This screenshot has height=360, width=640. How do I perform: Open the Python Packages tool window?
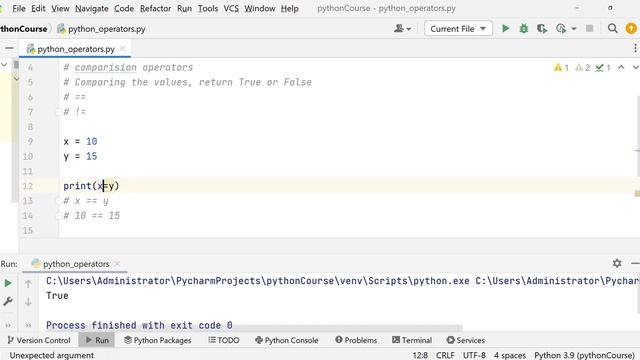click(x=158, y=340)
